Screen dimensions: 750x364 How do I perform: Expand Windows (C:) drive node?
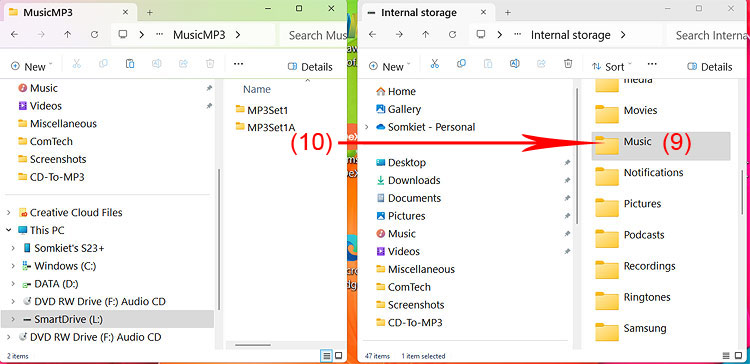pyautogui.click(x=13, y=266)
